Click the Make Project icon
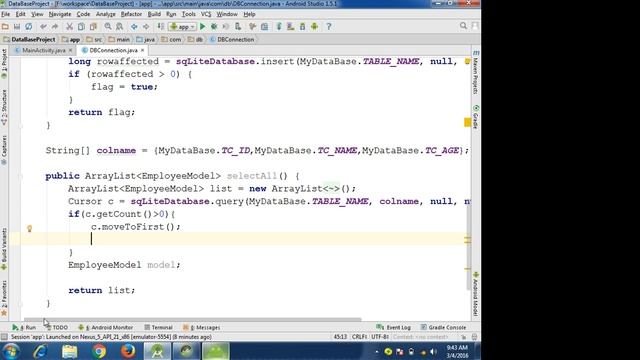The height and width of the screenshot is (360, 640). click(x=161, y=27)
